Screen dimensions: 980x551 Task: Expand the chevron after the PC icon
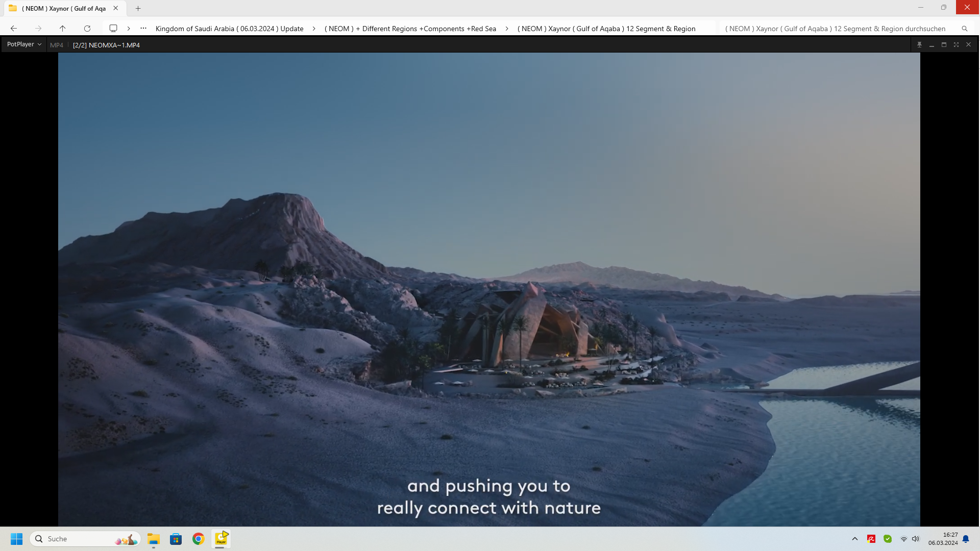click(129, 29)
